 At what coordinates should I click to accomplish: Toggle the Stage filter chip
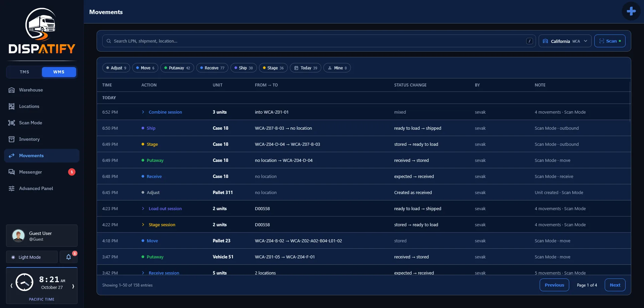coord(273,68)
